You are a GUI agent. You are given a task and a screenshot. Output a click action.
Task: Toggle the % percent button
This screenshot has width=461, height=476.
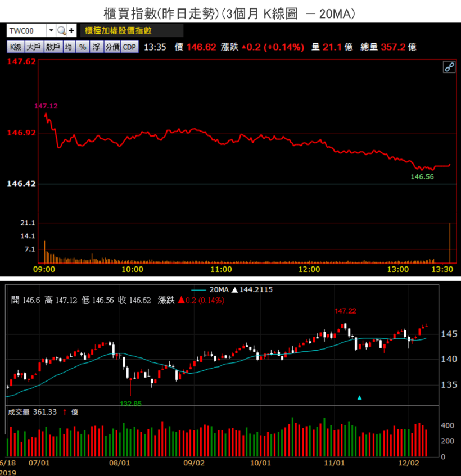[83, 47]
